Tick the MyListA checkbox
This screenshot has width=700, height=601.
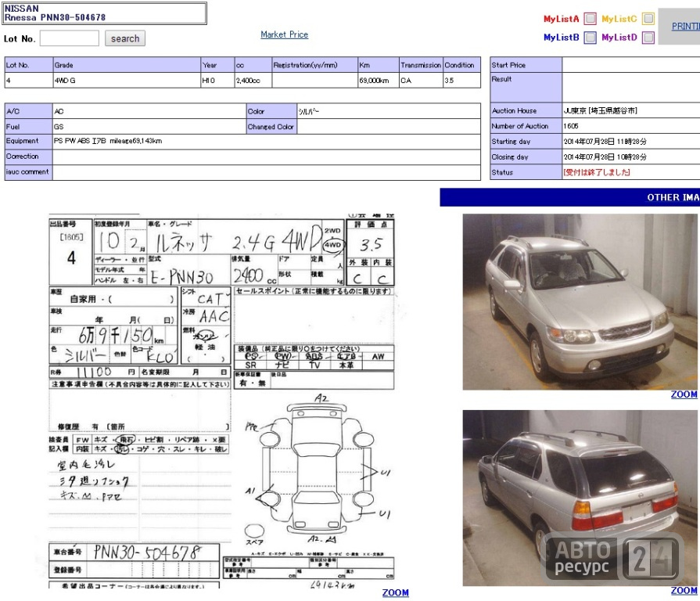(x=591, y=19)
